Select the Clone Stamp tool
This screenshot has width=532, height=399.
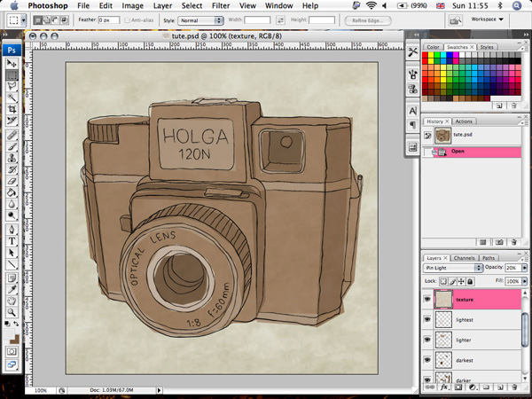click(12, 158)
